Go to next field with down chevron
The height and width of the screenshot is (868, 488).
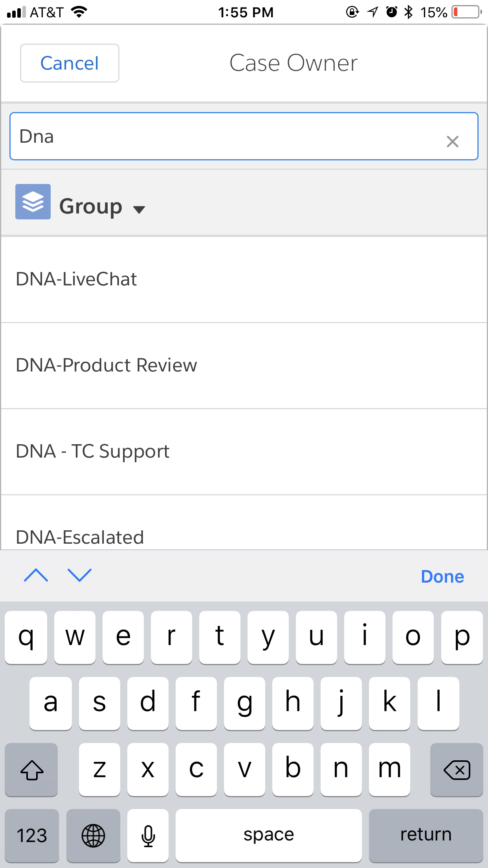(x=79, y=576)
